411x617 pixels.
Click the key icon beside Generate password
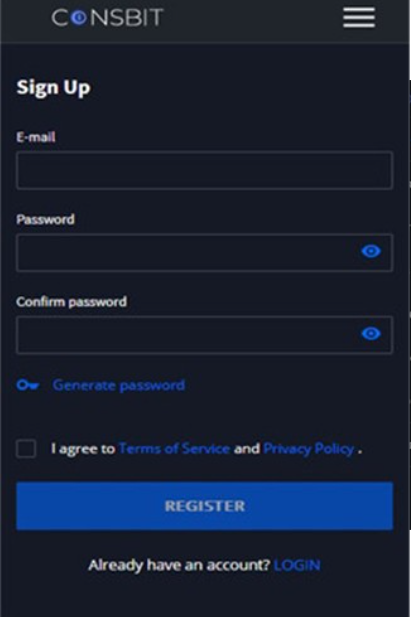pos(28,385)
